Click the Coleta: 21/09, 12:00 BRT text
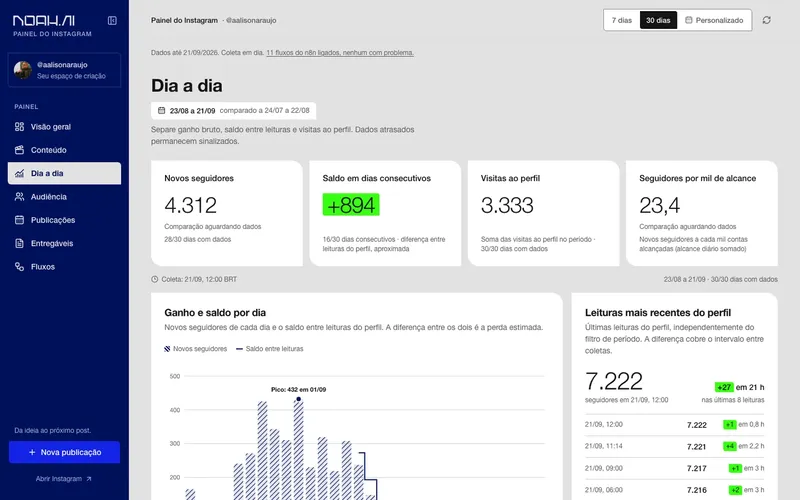This screenshot has width=800, height=500. point(199,279)
